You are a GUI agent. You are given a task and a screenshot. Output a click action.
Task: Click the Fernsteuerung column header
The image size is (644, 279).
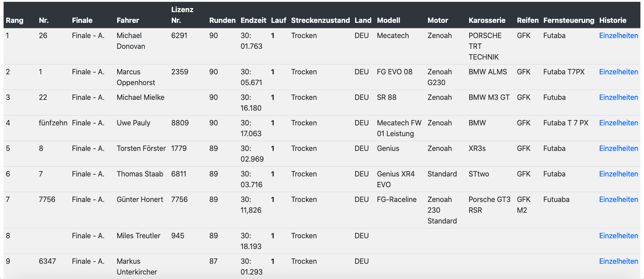click(569, 21)
